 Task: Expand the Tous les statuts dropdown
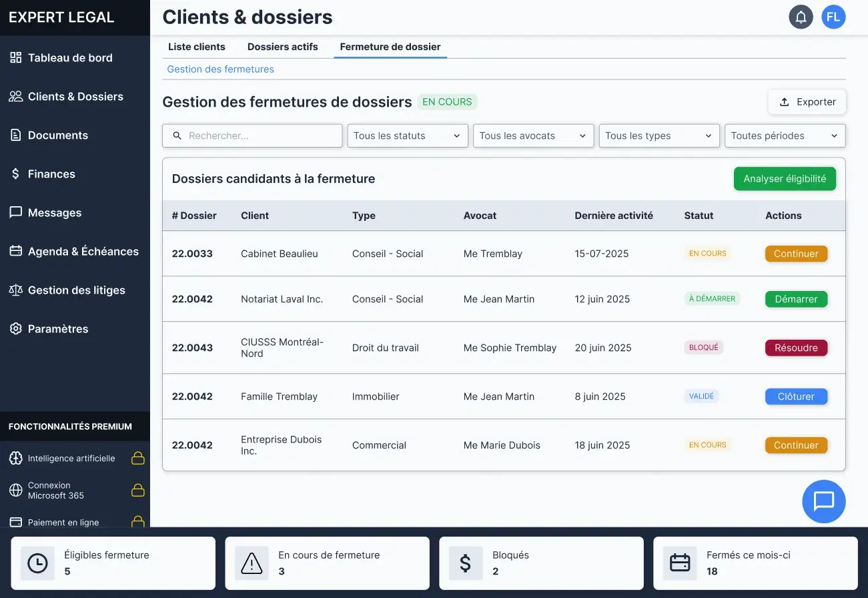(x=407, y=135)
